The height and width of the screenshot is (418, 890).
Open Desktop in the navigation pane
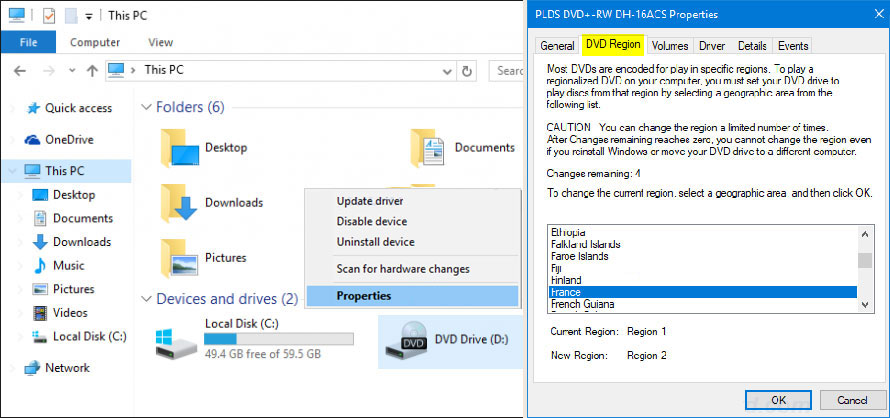74,195
